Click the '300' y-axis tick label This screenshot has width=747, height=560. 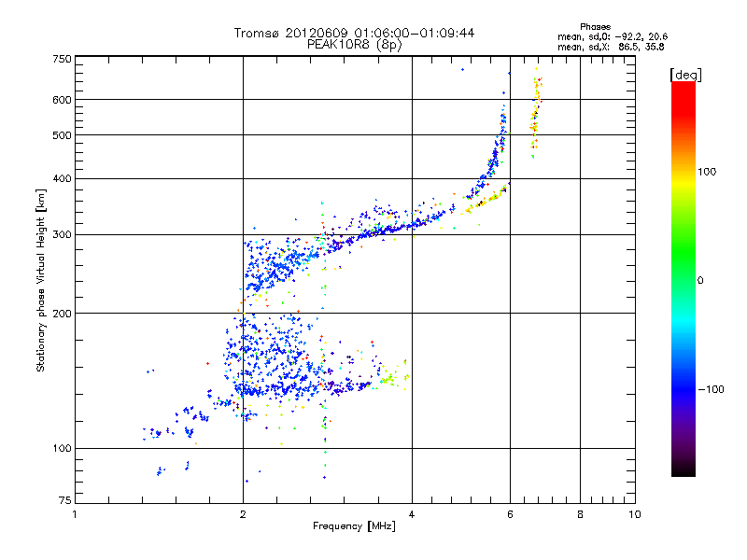click(62, 235)
